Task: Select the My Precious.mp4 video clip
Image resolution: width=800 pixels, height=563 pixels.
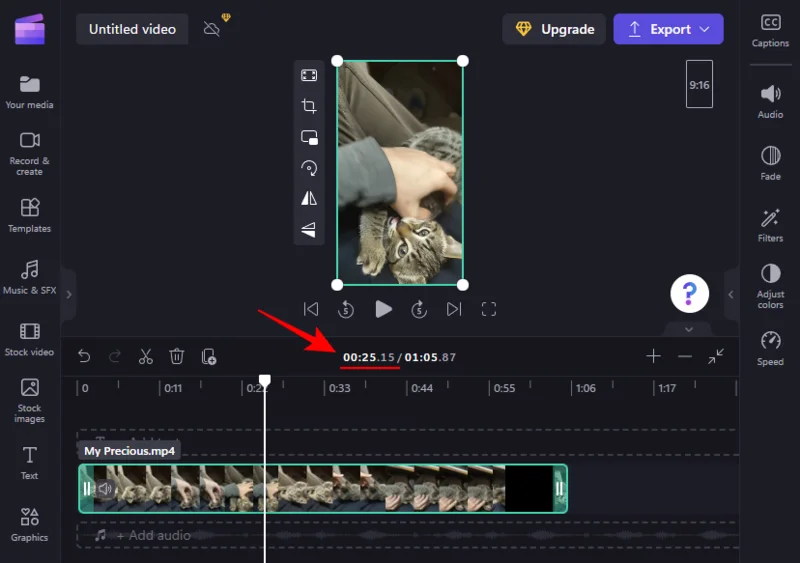Action: pos(322,488)
